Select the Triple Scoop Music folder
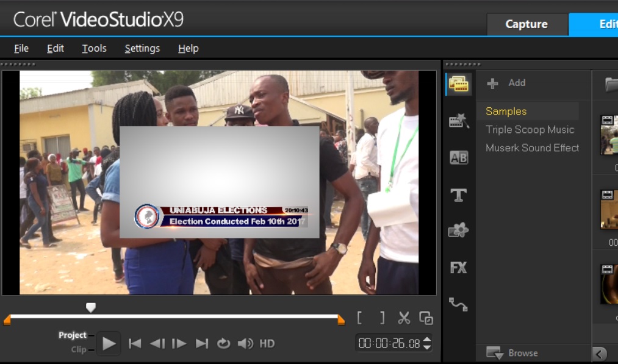618x364 pixels. tap(530, 130)
